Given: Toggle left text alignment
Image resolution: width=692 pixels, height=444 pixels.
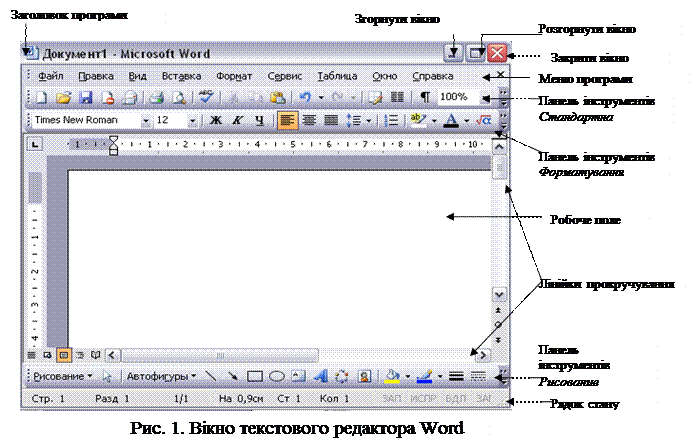Looking at the screenshot, I should point(287,120).
